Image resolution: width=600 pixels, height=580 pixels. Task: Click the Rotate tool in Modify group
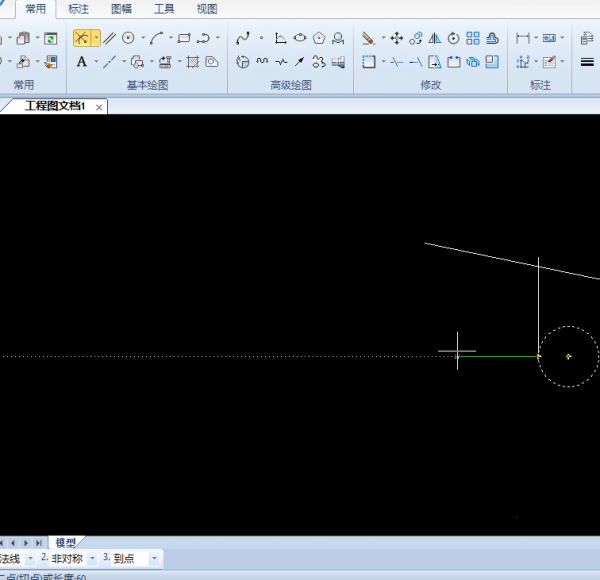pos(454,38)
